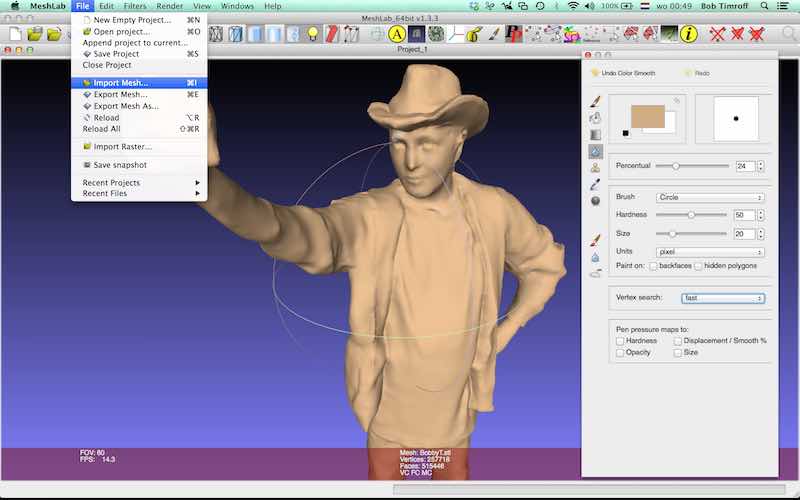Check Hardness pen pressure option
Image resolution: width=800 pixels, height=500 pixels.
[x=620, y=341]
